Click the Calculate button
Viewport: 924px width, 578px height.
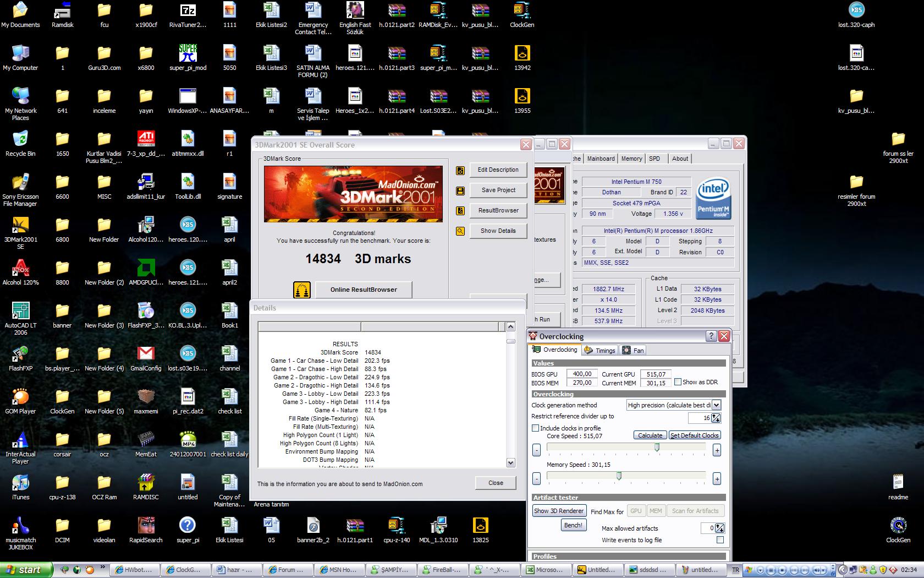tap(650, 435)
